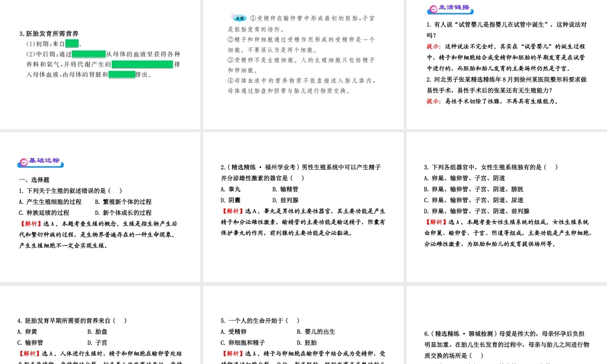Click the 生活链接 section badge

click(450, 8)
